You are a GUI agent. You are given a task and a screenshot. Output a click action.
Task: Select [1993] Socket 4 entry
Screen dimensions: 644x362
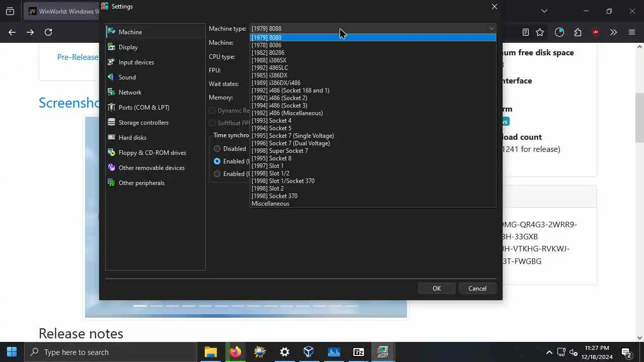(373, 121)
